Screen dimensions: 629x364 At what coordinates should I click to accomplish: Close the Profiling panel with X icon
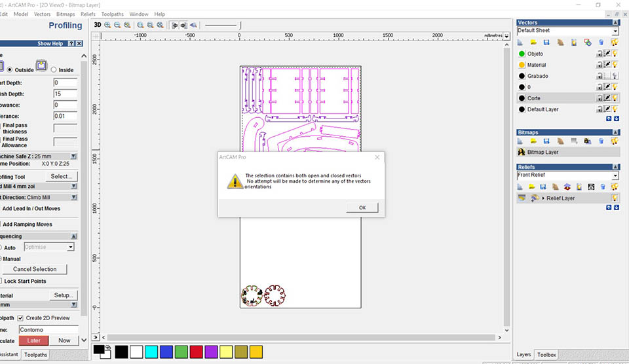pyautogui.click(x=79, y=43)
